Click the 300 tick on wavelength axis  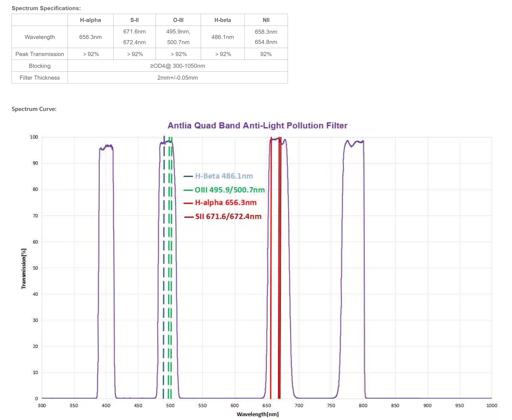42,405
